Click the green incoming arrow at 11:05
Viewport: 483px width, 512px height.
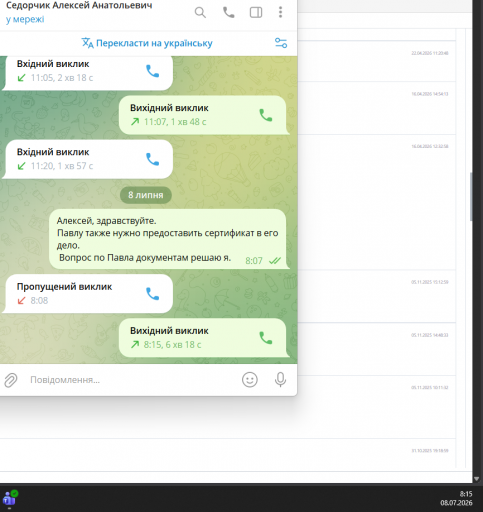click(21, 78)
